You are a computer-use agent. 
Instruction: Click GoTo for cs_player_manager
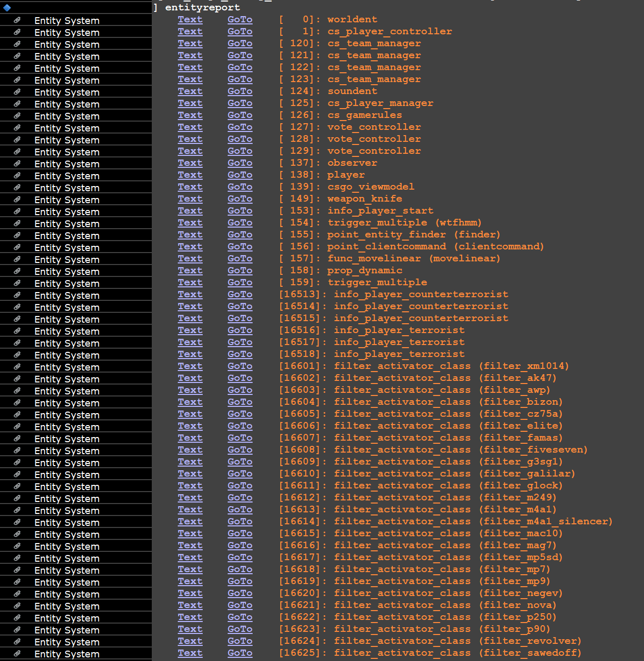(240, 103)
